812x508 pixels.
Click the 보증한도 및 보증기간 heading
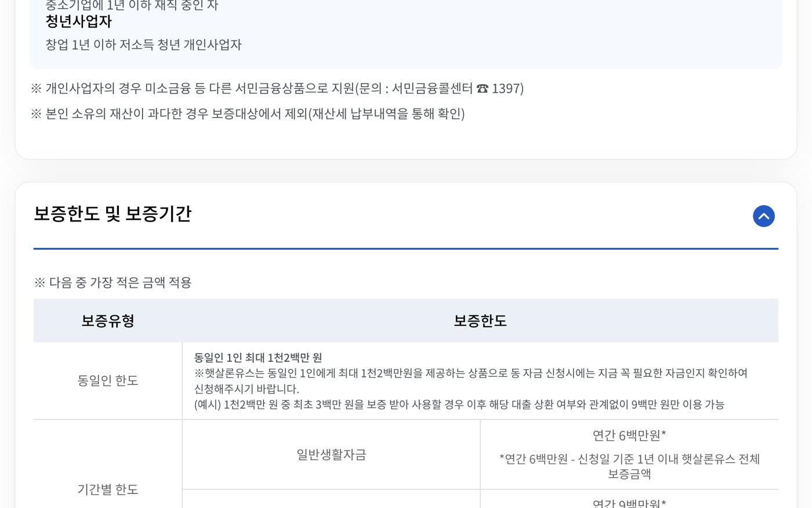tap(113, 214)
